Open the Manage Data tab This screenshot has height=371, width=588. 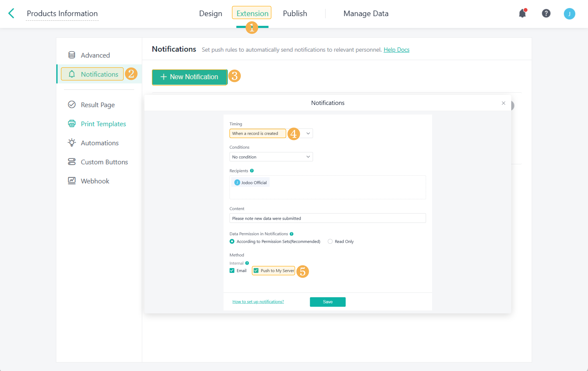[x=366, y=13]
